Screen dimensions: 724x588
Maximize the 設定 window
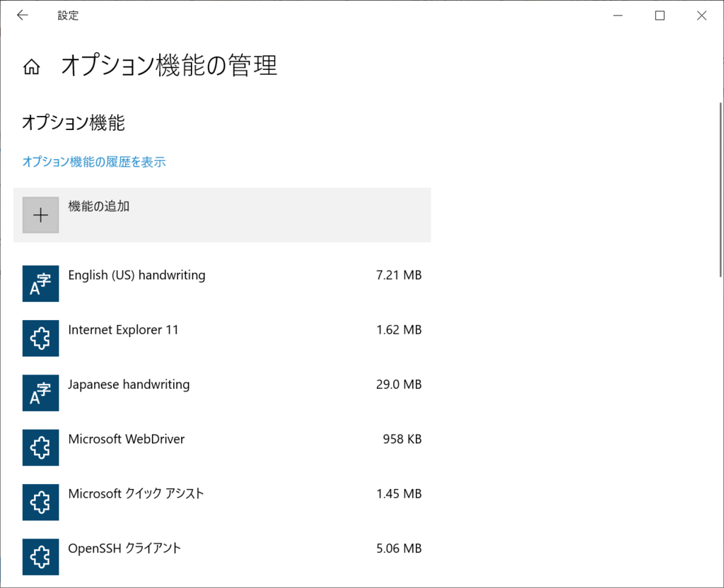tap(660, 16)
